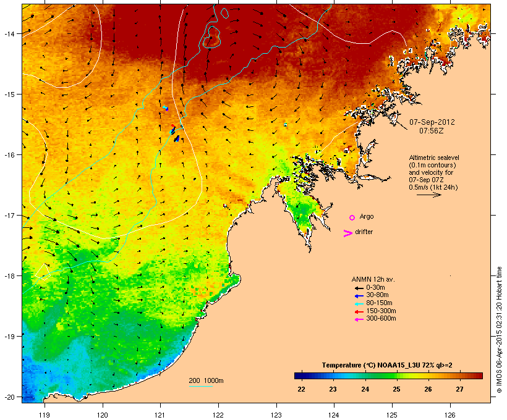Screen dimensions: 507x420
Task: Click the colorbar '25' tick label
Action: (396, 389)
